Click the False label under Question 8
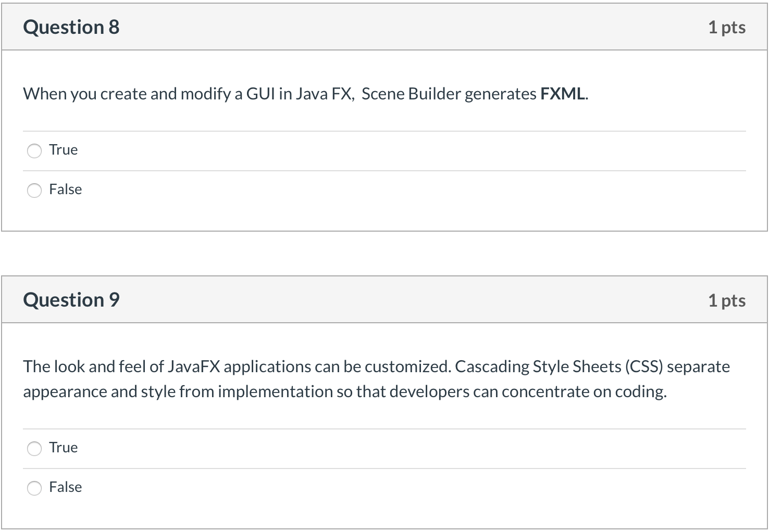This screenshot has width=769, height=532. (65, 189)
